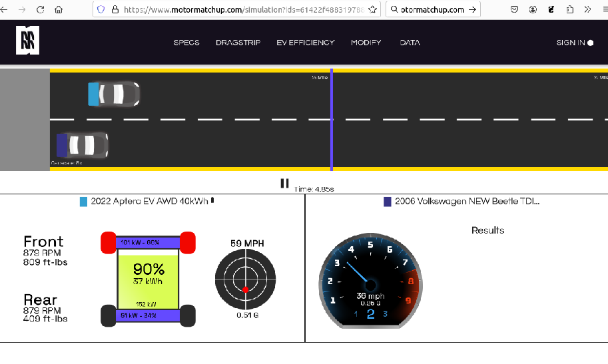
Task: Bookmark this page with star icon
Action: coord(372,10)
